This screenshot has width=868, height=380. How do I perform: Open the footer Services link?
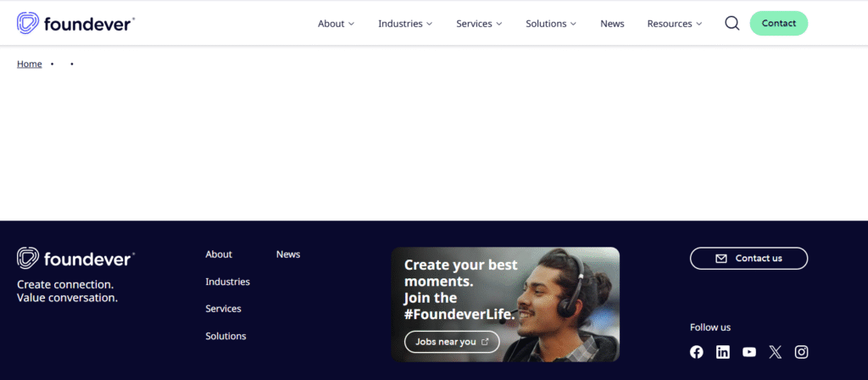tap(223, 309)
